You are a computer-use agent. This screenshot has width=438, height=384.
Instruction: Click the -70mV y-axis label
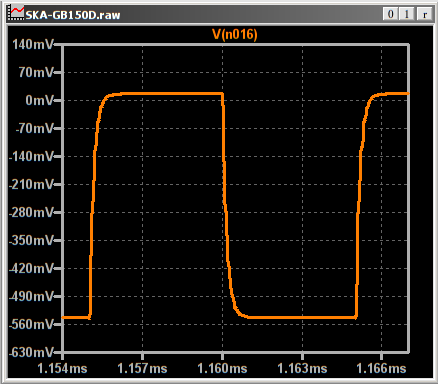tap(34, 128)
